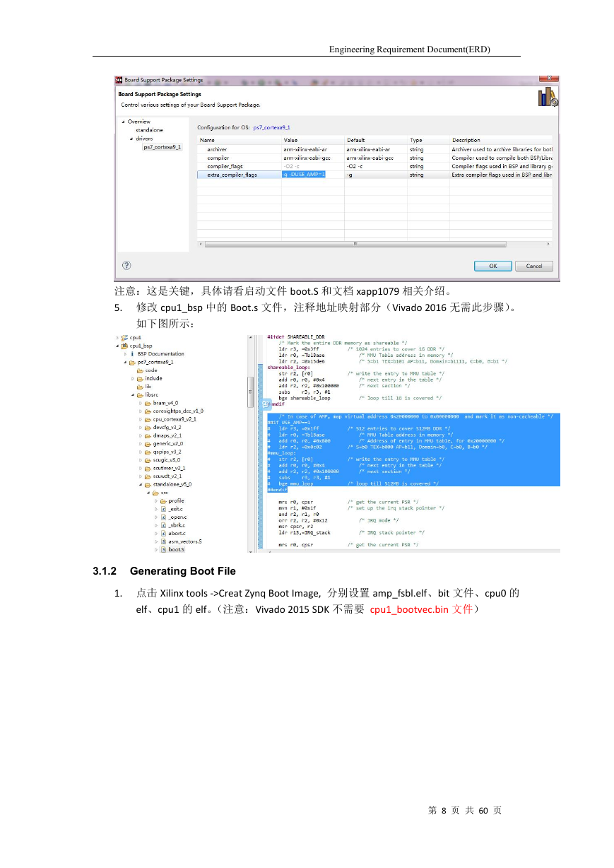Expand the qspips_v3_2 folder
The image size is (614, 868).
tap(141, 452)
